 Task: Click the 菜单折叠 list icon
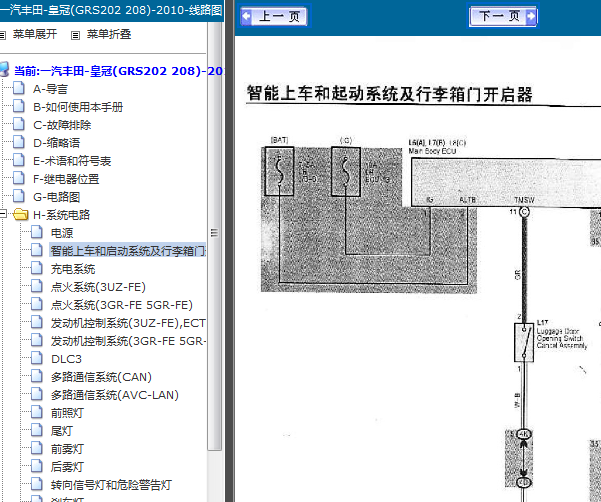76,35
